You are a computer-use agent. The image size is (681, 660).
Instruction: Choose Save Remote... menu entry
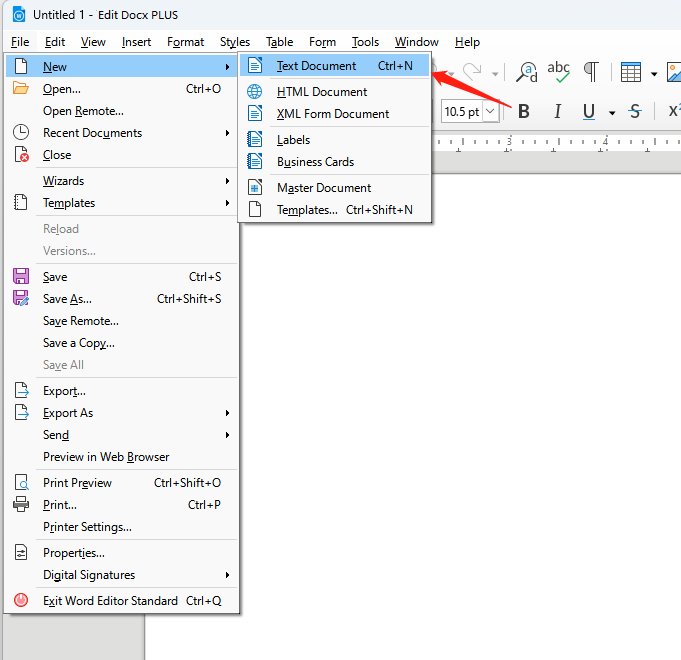122,321
